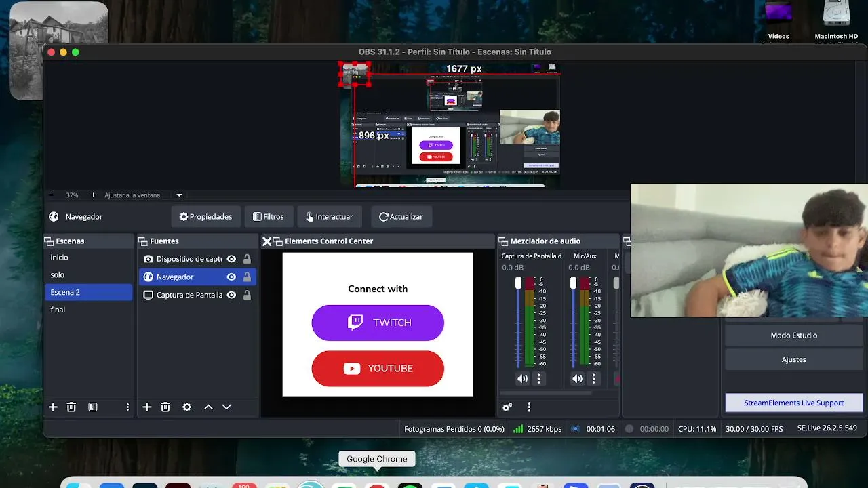Screen dimensions: 868x488
Task: Select the solo scene
Action: (x=89, y=274)
